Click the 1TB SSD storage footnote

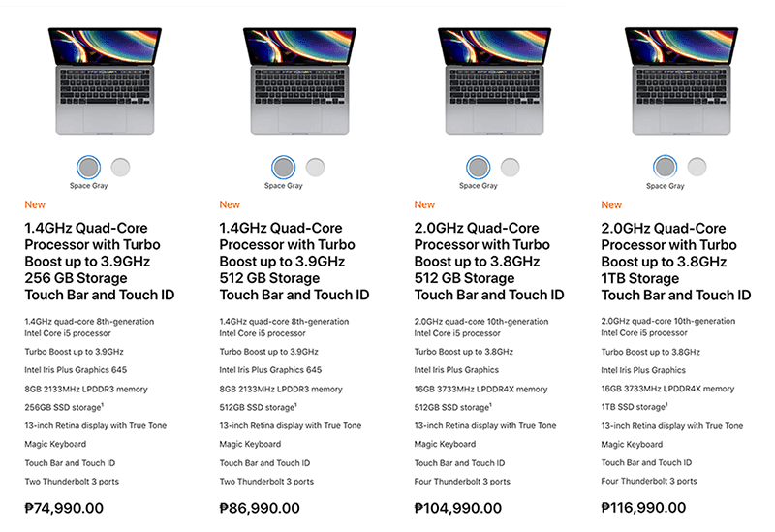point(666,403)
